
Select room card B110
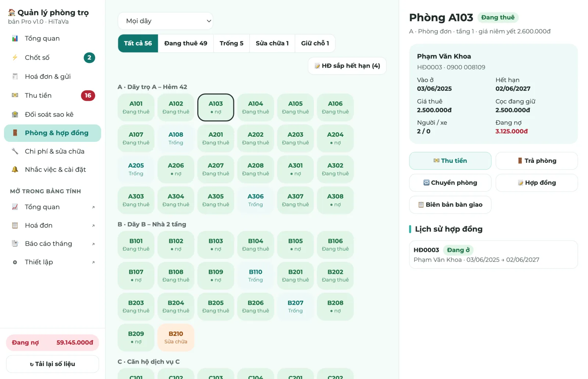pyautogui.click(x=255, y=276)
